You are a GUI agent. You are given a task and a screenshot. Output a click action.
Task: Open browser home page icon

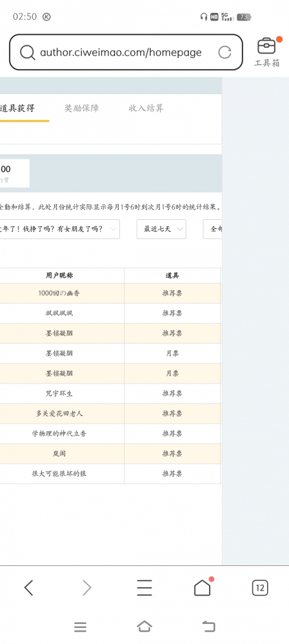tap(203, 587)
